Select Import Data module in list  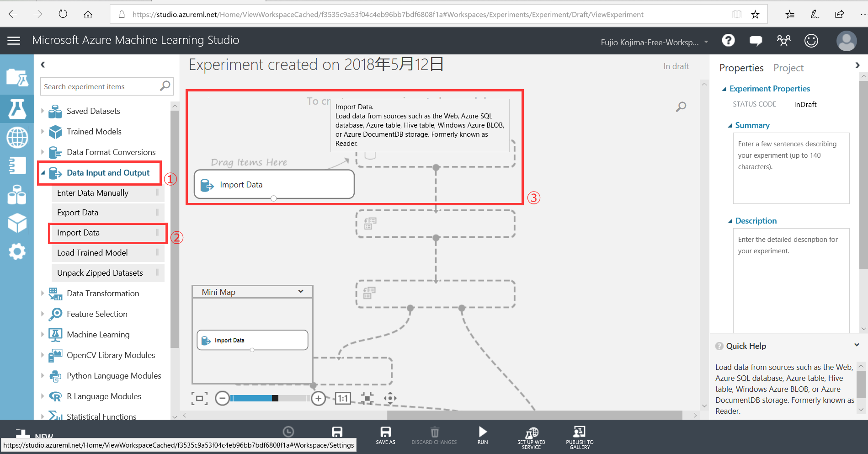[108, 233]
